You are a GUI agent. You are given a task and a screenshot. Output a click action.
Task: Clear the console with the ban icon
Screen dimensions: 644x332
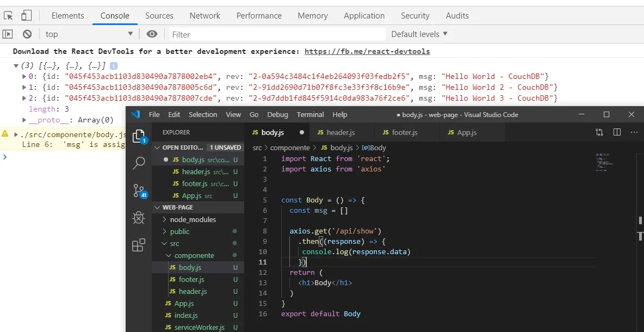(27, 34)
